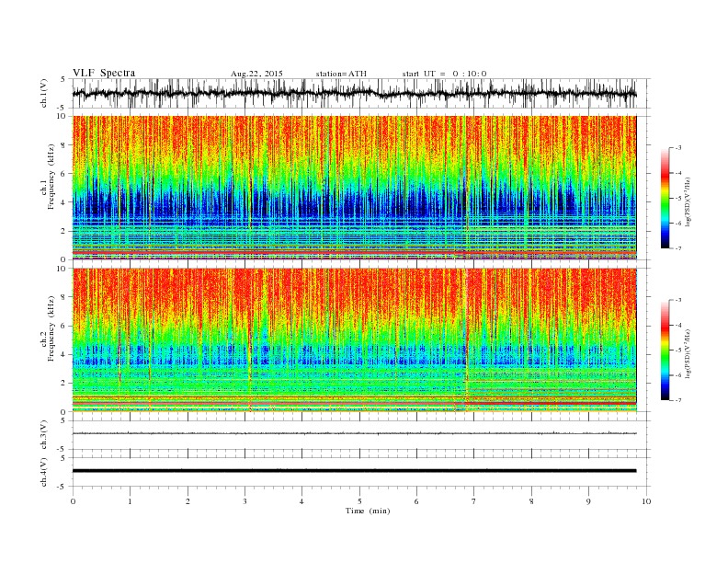Select the "start UT = 0 : 10: 0" text
Screen dimensions: 728x563
click(x=444, y=74)
